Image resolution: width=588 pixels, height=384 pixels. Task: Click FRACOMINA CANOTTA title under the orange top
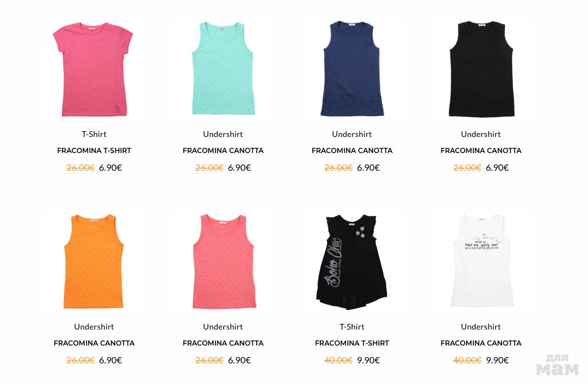94,343
